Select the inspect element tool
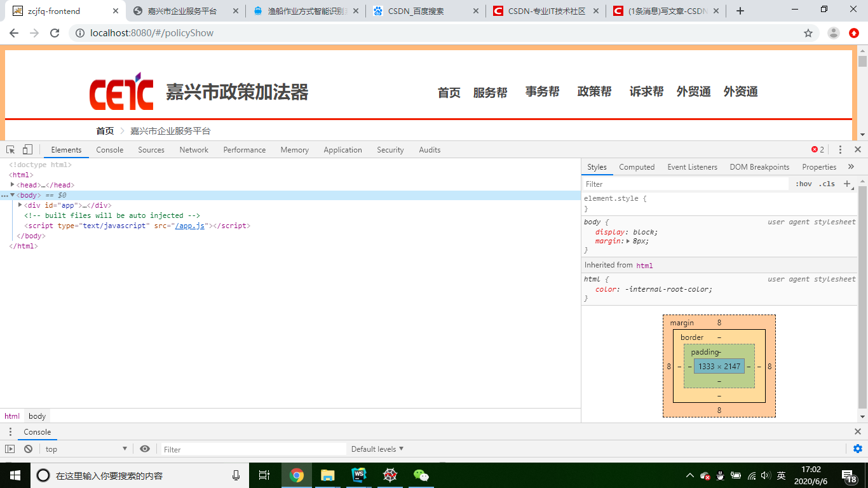 click(x=10, y=149)
